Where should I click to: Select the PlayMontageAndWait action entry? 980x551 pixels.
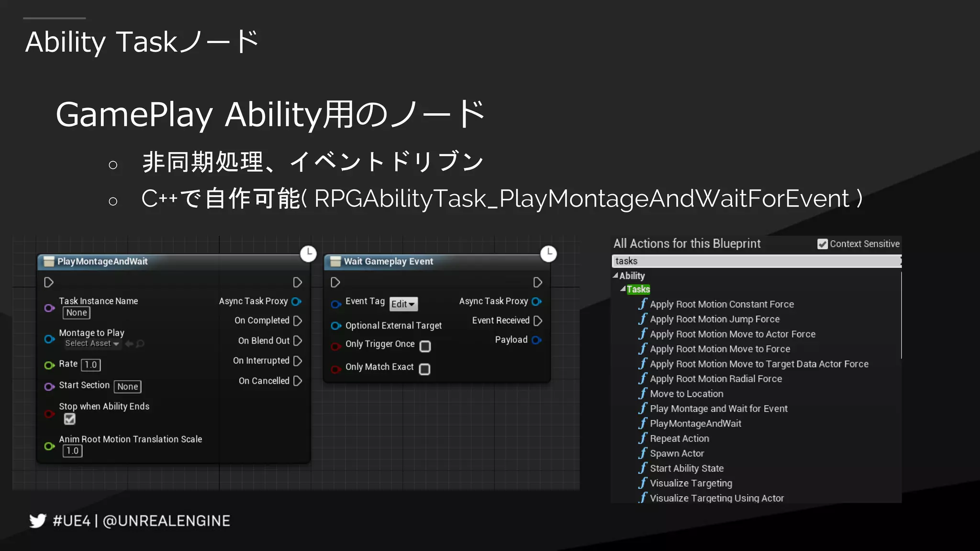(x=695, y=423)
